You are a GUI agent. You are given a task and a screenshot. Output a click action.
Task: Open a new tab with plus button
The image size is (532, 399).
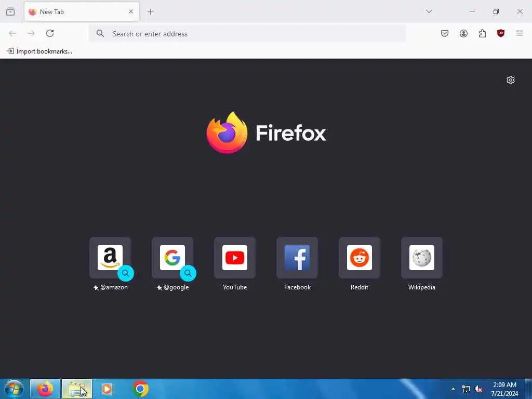click(150, 12)
